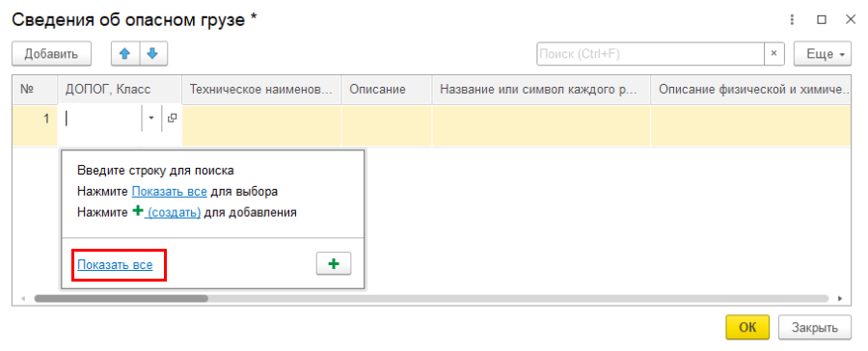Click the (создать) link
The height and width of the screenshot is (351, 868).
coord(174,212)
